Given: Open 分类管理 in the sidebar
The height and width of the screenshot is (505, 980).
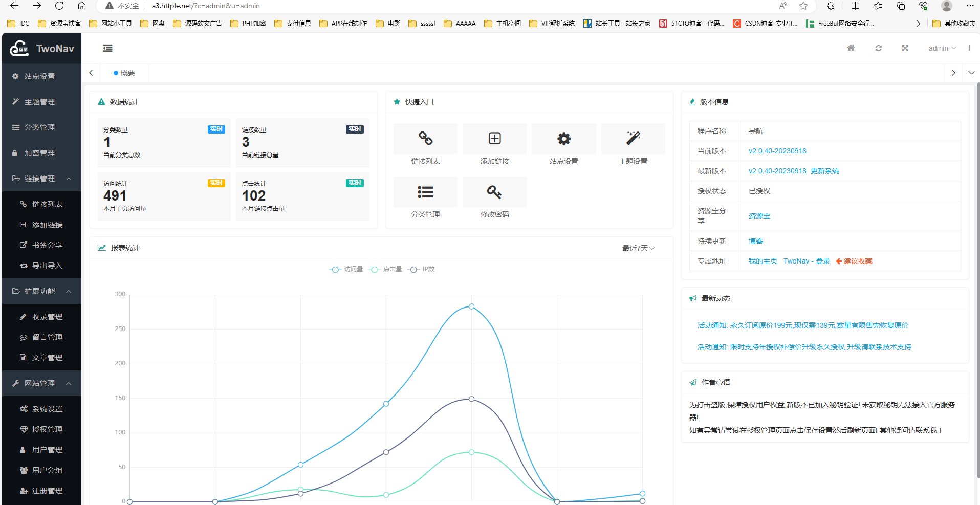Looking at the screenshot, I should click(41, 127).
